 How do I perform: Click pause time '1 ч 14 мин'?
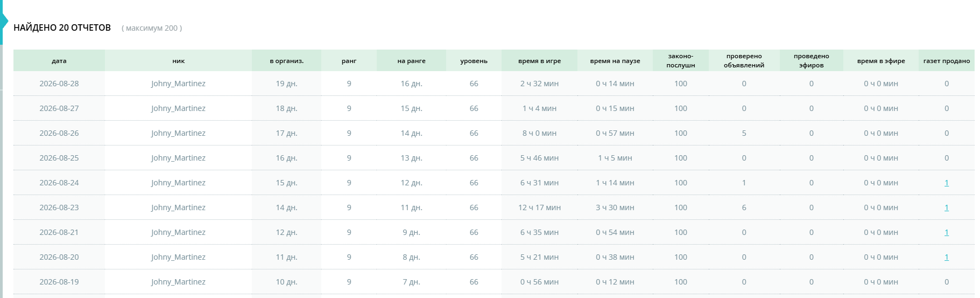615,183
